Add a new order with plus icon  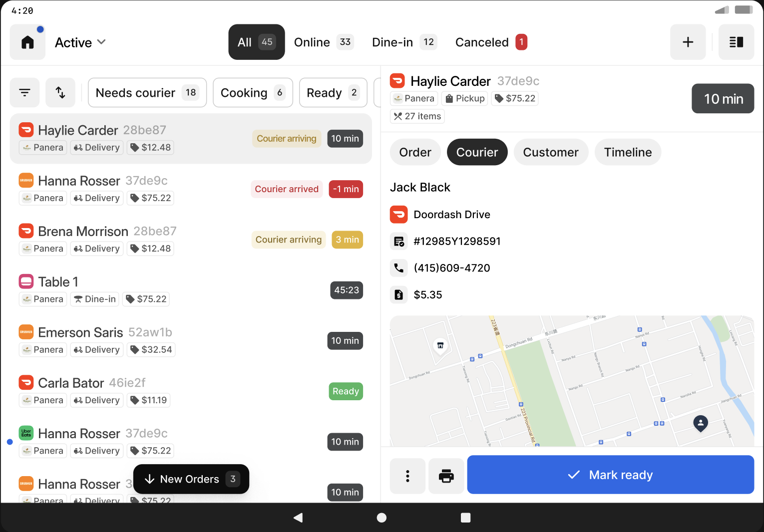[688, 42]
